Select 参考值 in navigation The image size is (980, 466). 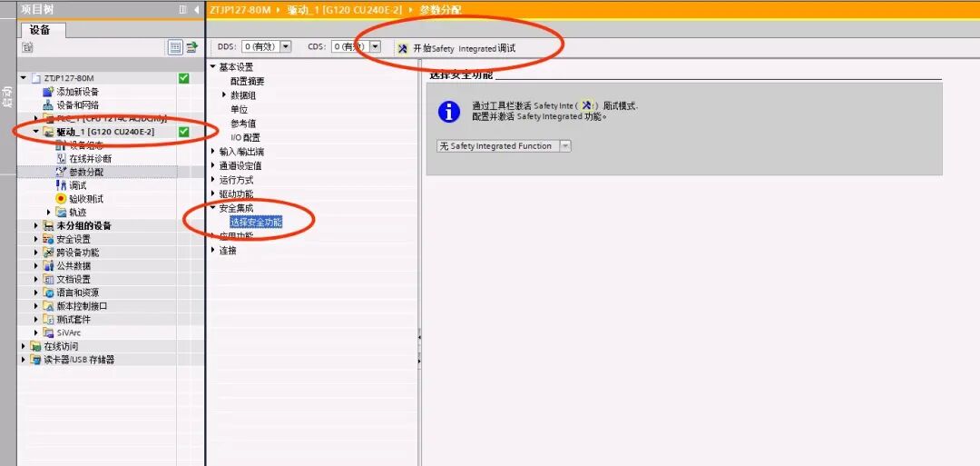243,124
